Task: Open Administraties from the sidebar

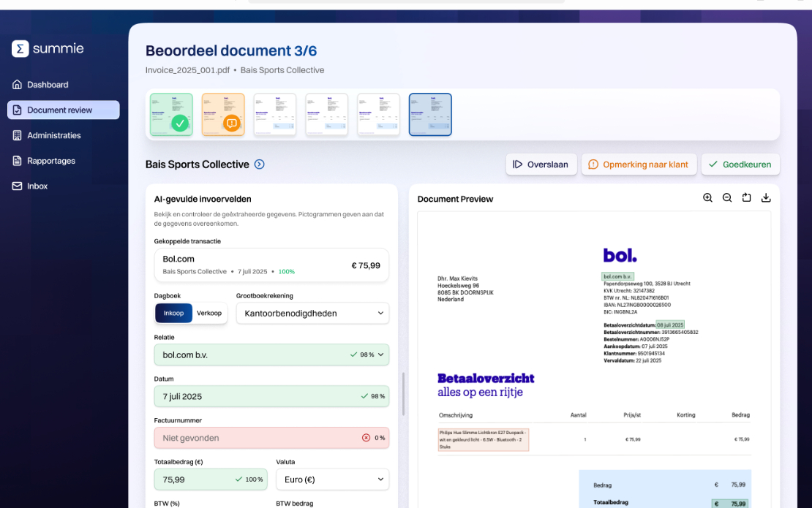Action: 53,135
